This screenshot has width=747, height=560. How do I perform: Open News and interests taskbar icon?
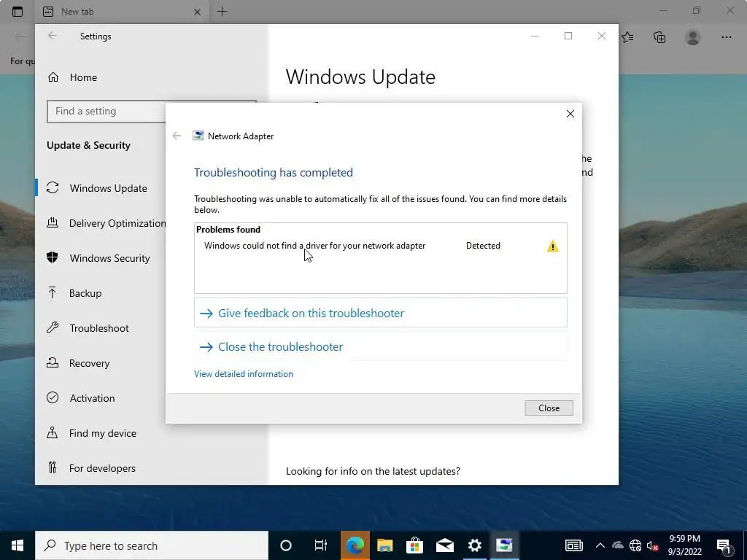(574, 545)
